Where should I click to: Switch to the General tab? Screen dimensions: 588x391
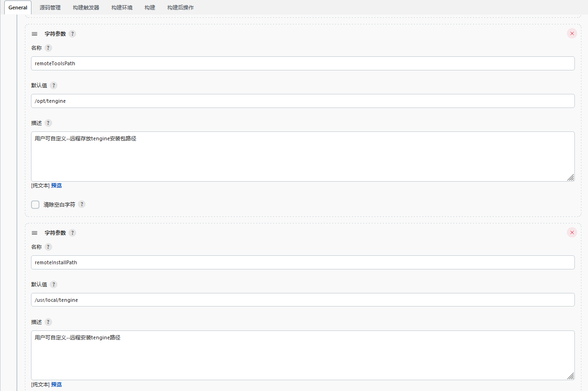click(18, 8)
